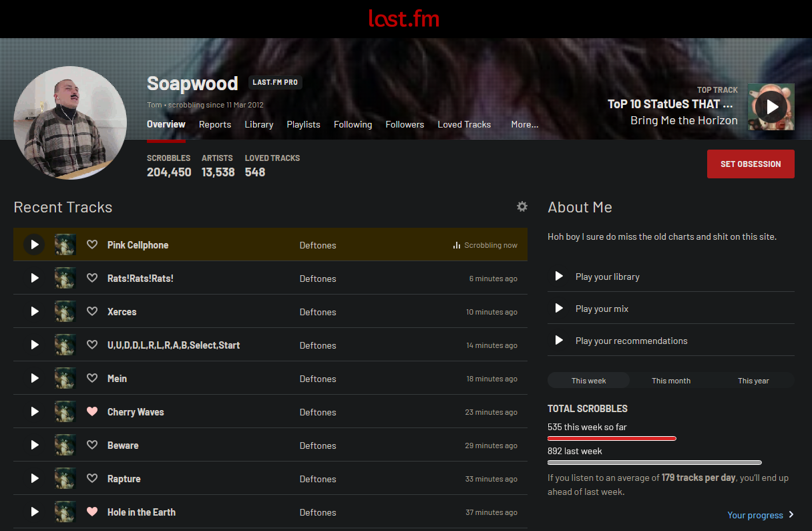The width and height of the screenshot is (812, 531).
Task: Click the Play your mix link
Action: point(602,309)
